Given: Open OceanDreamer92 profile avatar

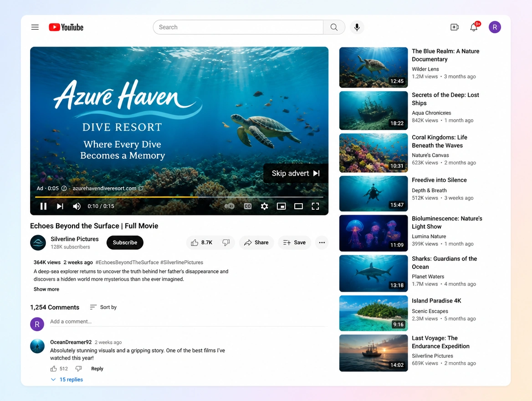Looking at the screenshot, I should [37, 346].
